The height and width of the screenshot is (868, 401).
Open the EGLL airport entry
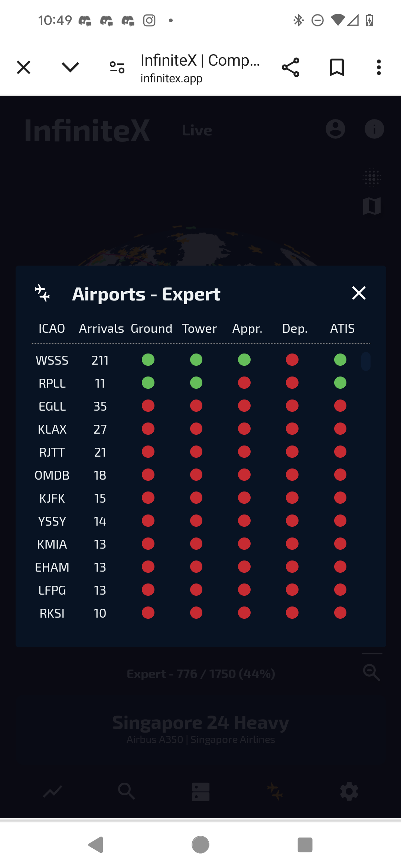(52, 406)
